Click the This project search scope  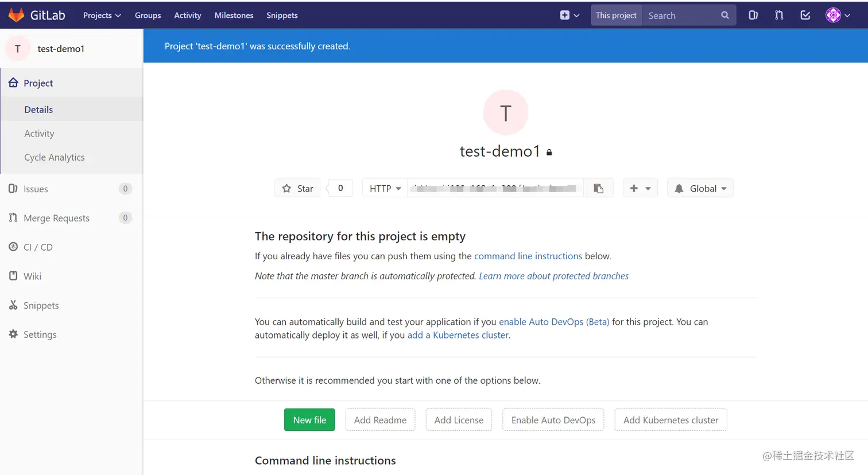click(616, 15)
